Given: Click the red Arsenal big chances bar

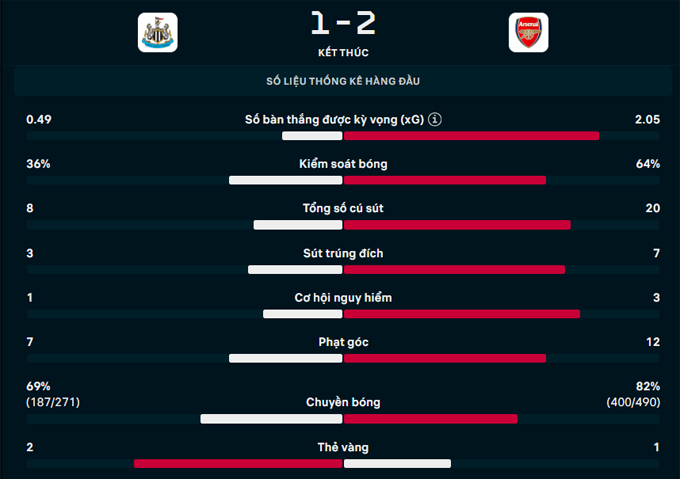Looking at the screenshot, I should coord(462,314).
